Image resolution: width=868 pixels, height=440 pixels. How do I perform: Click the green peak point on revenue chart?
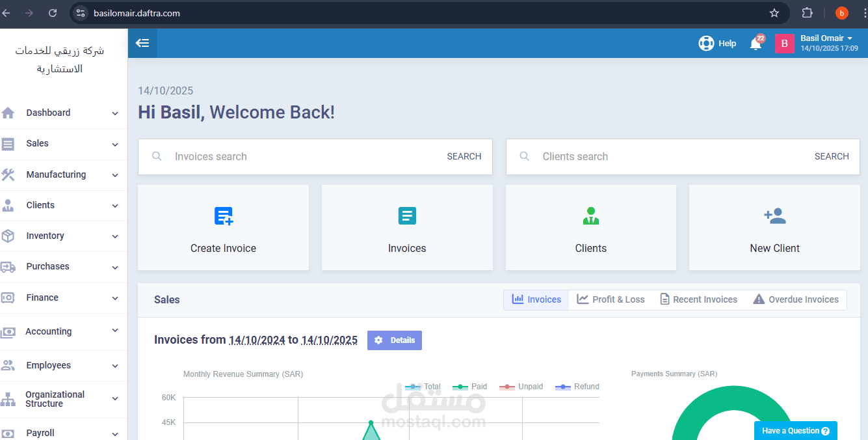(371, 422)
